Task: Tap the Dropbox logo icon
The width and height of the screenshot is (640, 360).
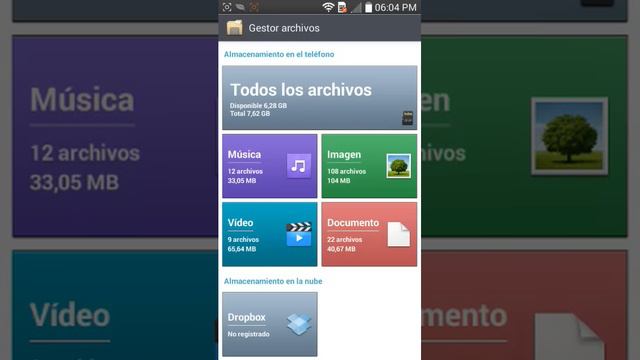Action: [x=299, y=324]
